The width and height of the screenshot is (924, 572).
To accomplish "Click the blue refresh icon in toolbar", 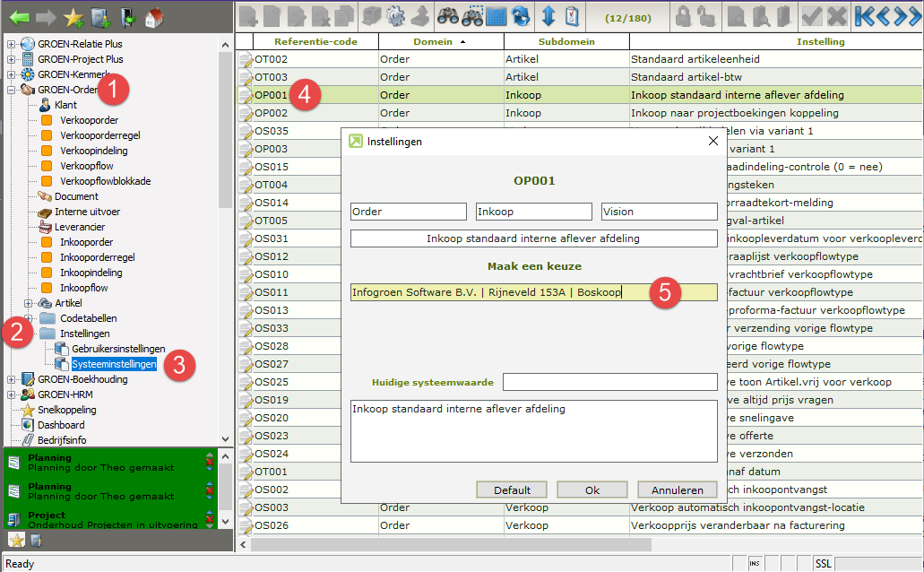I will pos(522,15).
